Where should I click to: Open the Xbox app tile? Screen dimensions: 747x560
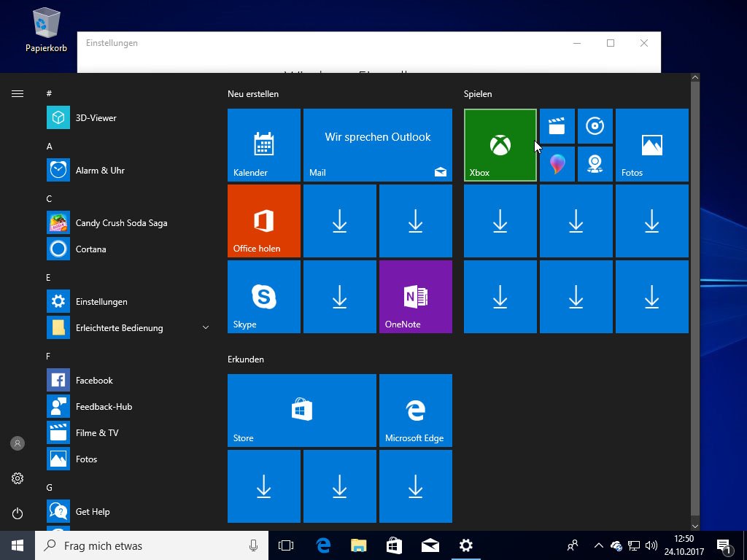tap(499, 144)
